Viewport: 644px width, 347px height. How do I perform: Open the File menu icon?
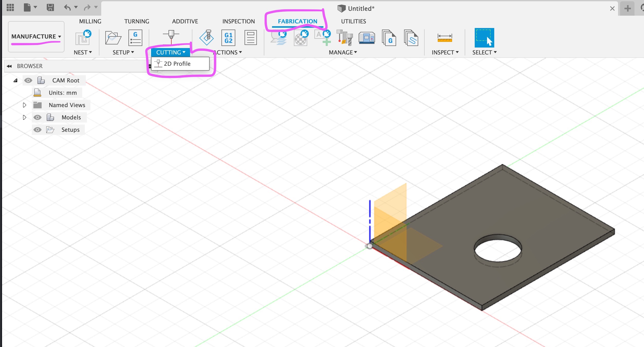27,7
